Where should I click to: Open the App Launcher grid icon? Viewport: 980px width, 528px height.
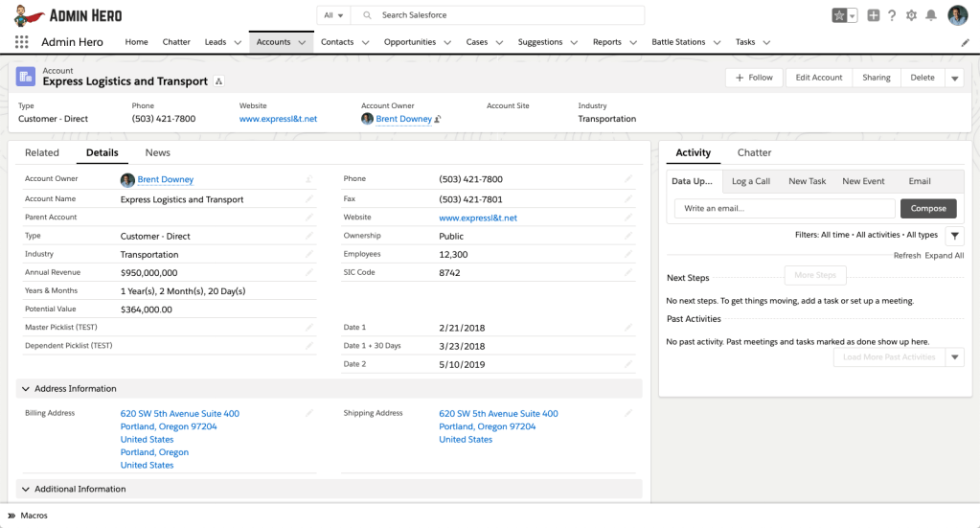(x=21, y=42)
